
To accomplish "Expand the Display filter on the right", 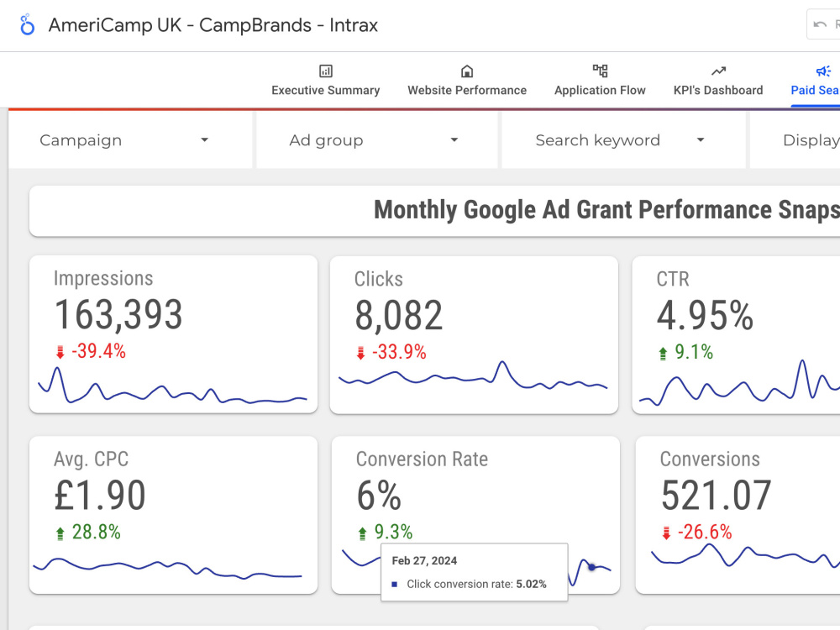I will [811, 140].
